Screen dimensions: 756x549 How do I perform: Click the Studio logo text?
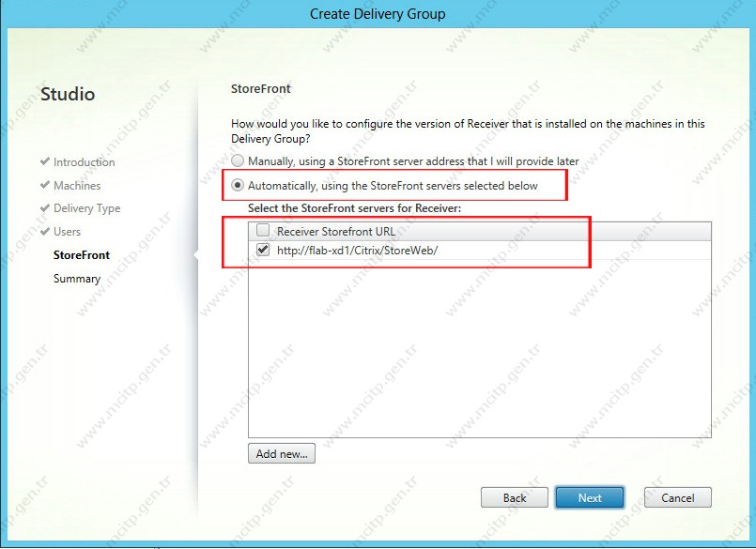tap(68, 94)
